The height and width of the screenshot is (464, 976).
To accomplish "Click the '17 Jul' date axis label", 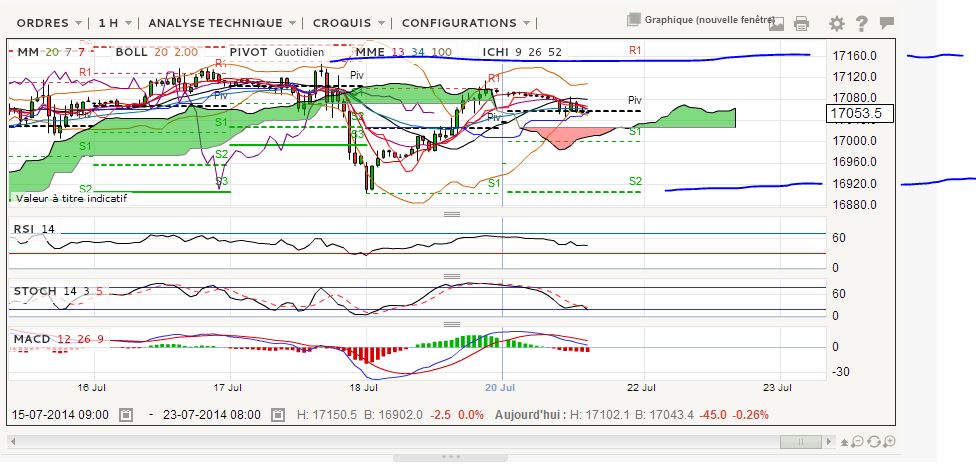I will (x=228, y=387).
